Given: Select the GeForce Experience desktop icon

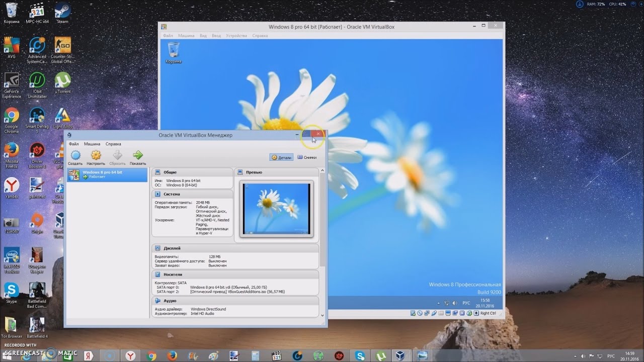Looking at the screenshot, I should click(x=12, y=85).
